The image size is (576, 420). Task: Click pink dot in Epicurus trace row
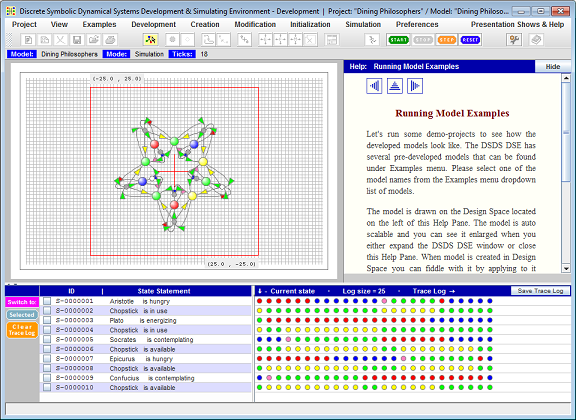click(x=403, y=358)
